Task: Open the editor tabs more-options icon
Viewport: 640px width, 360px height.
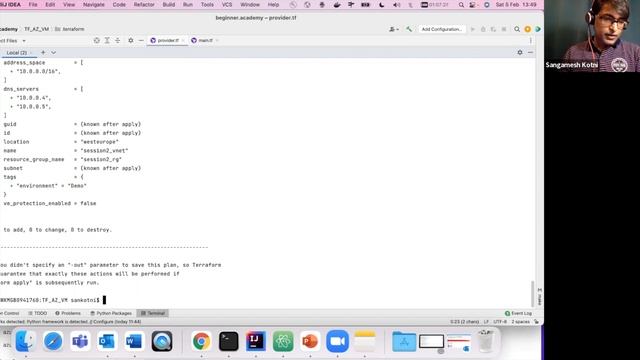Action: [x=531, y=40]
